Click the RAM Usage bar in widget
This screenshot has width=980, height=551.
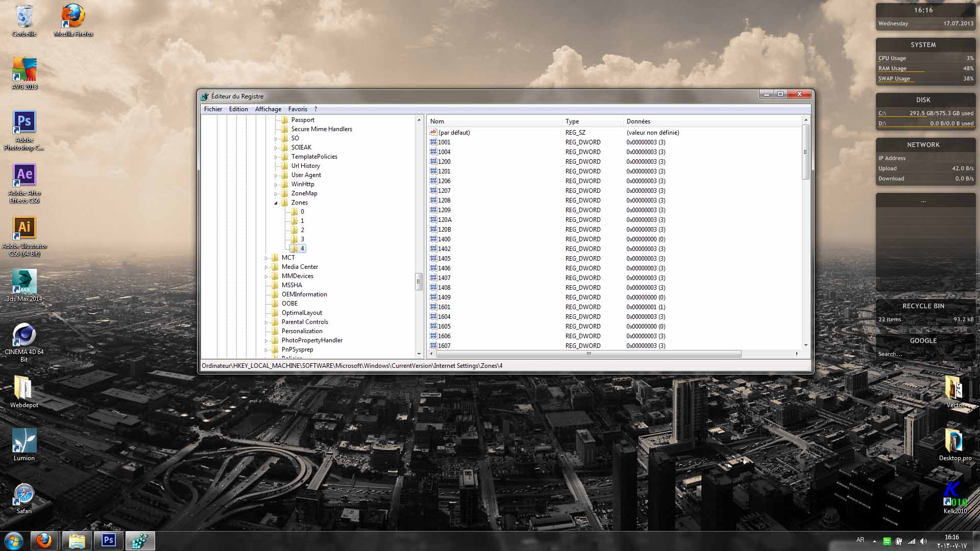pos(925,68)
